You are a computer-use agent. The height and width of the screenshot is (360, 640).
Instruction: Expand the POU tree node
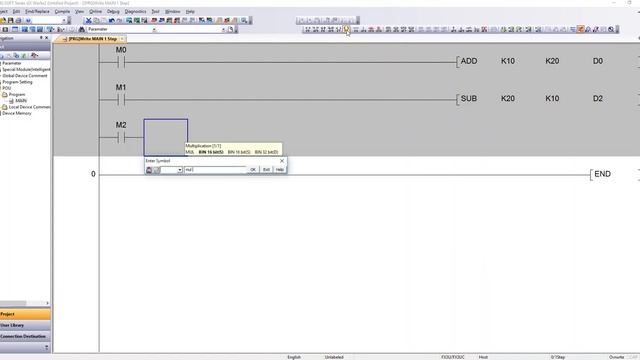[7, 88]
